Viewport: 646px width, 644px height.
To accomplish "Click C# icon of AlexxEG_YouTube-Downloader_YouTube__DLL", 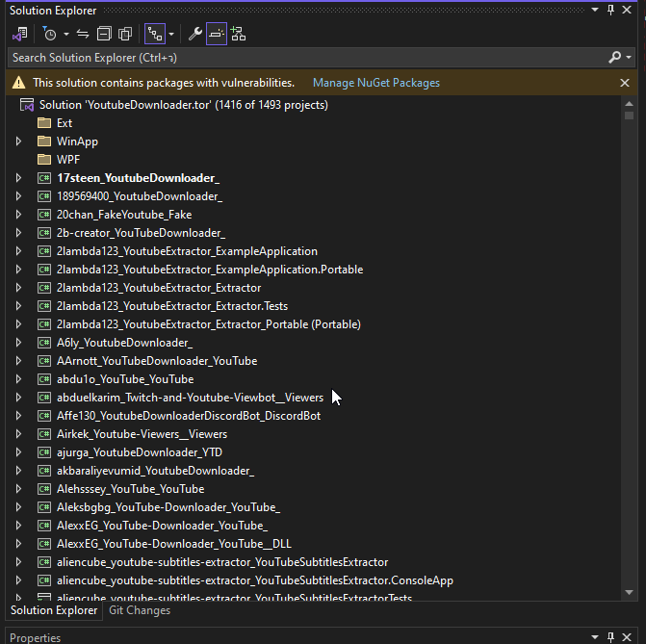I will pyautogui.click(x=44, y=544).
